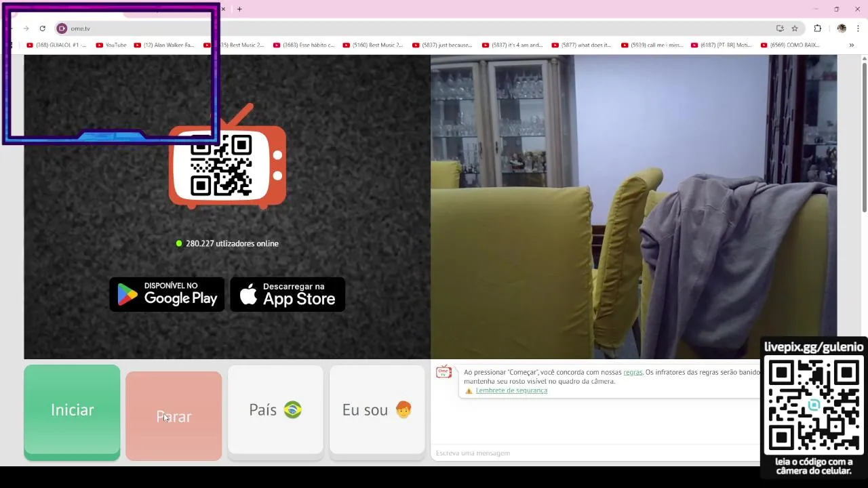
Task: Click the green Iniciar button
Action: click(x=72, y=412)
